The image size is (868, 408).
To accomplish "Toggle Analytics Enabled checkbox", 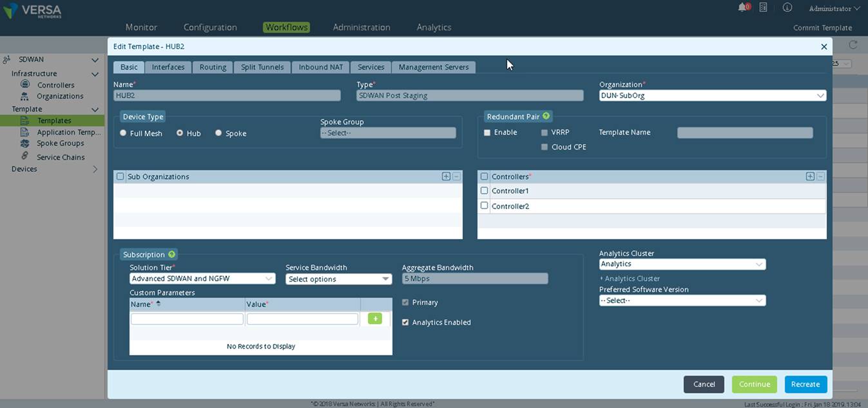I will (405, 322).
